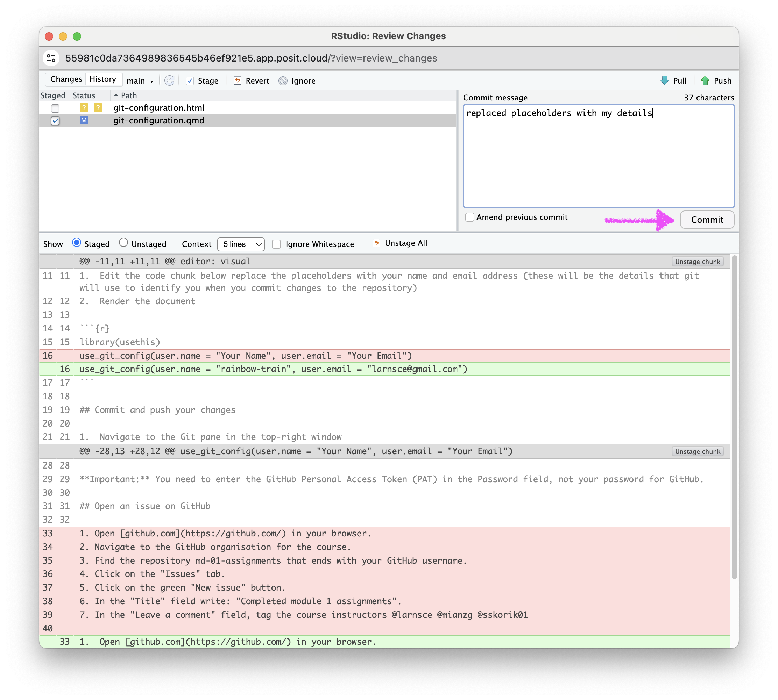
Task: Switch to the History tab
Action: (x=103, y=79)
